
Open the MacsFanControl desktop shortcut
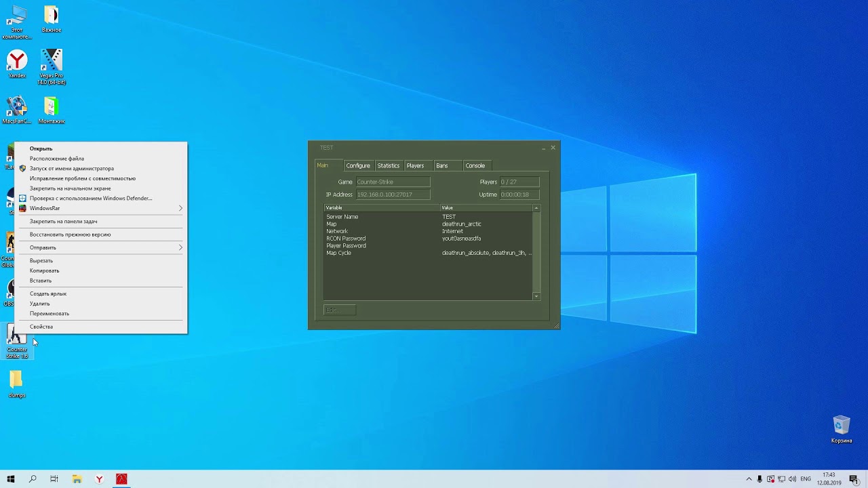17,110
